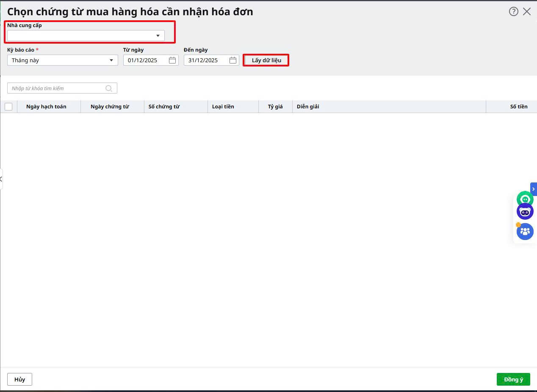
Task: Confirm with the green Đồng ý button
Action: pyautogui.click(x=513, y=379)
